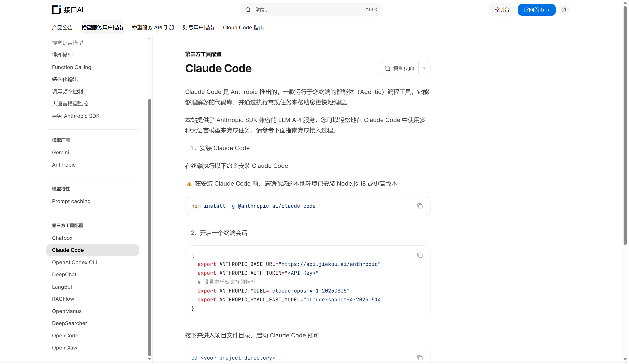Click the 复制页面 copy page button

pos(400,68)
